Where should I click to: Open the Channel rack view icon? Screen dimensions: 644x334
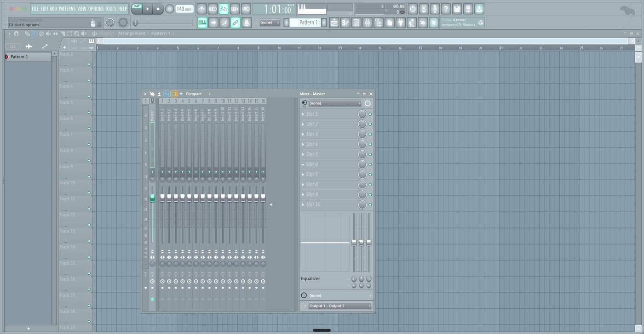point(356,23)
